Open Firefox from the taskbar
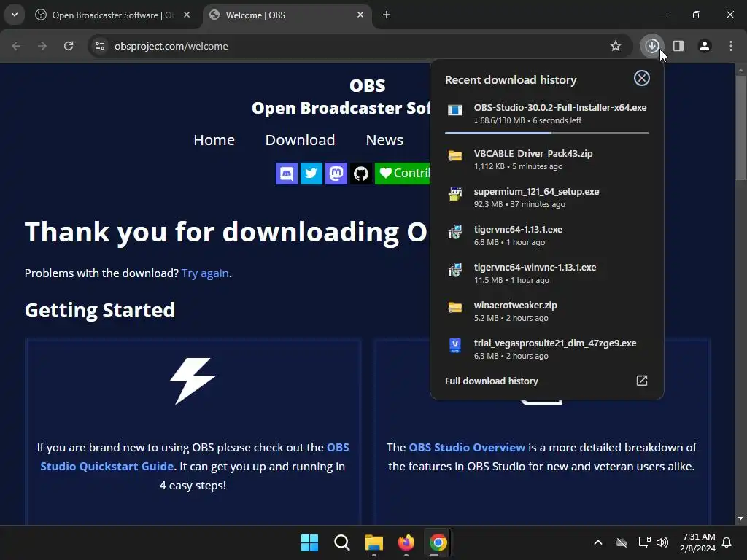This screenshot has height=560, width=747. (x=406, y=542)
